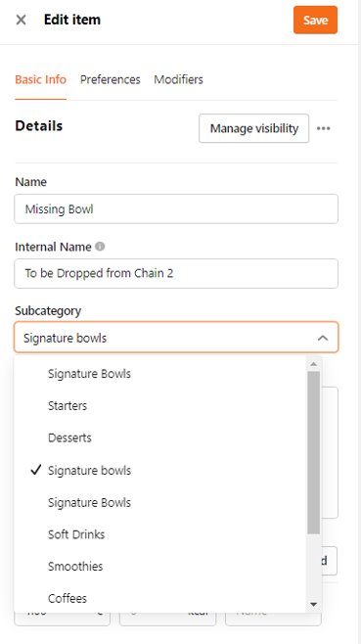Click the dropdown list scroll-up arrow
The width and height of the screenshot is (361, 644).
pos(313,364)
